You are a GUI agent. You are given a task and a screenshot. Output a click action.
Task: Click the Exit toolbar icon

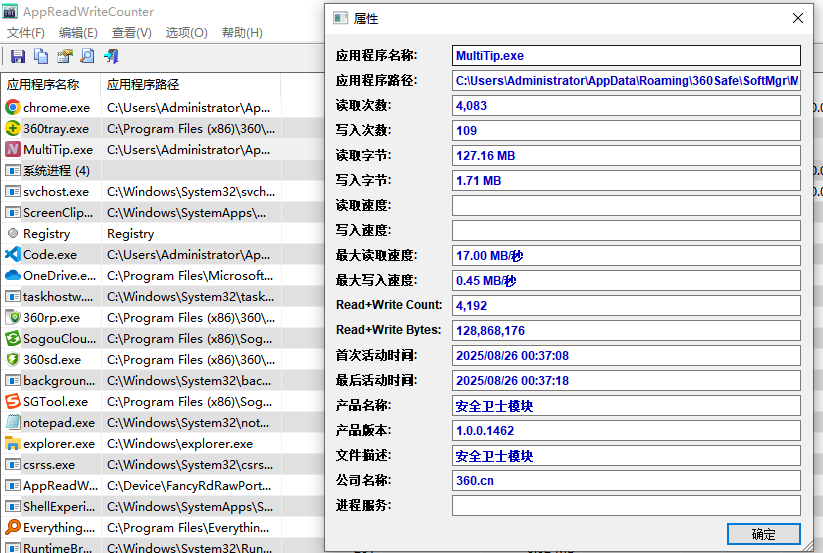[111, 57]
